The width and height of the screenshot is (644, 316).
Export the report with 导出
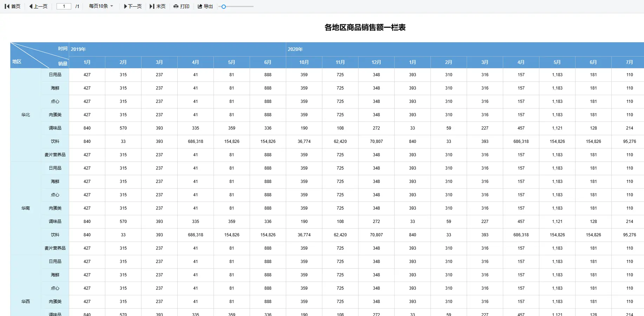point(205,6)
